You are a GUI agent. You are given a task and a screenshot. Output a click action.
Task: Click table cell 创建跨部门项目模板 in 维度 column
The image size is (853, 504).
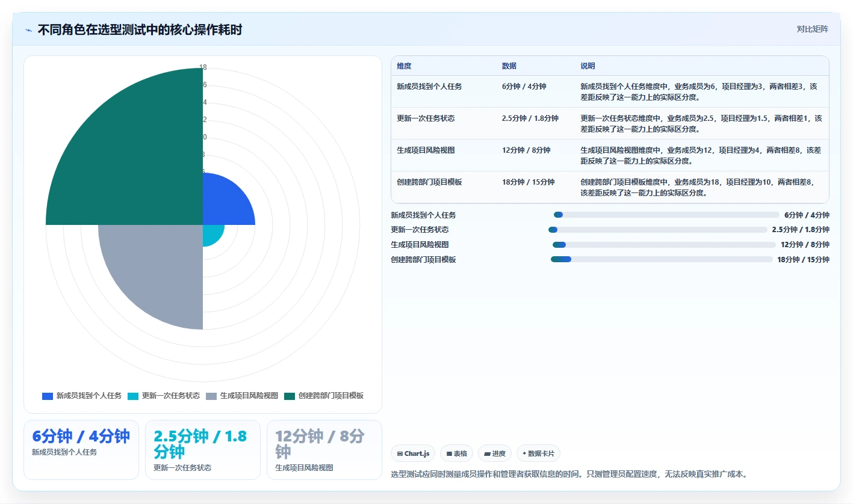[x=429, y=182]
